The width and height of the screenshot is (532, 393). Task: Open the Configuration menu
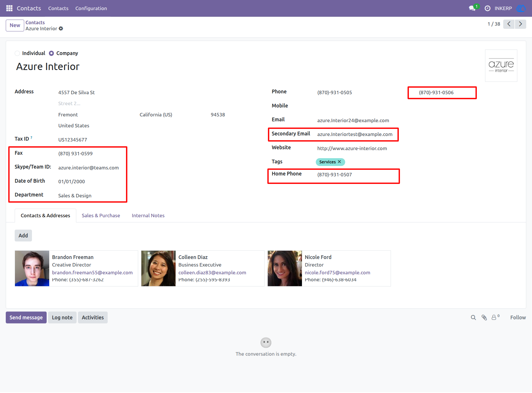(91, 8)
